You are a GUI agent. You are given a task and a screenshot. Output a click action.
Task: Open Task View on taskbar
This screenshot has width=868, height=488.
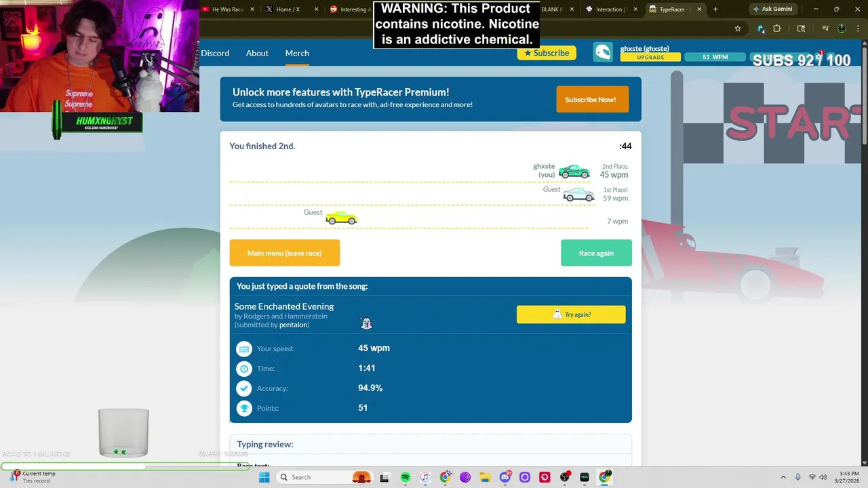[384, 477]
